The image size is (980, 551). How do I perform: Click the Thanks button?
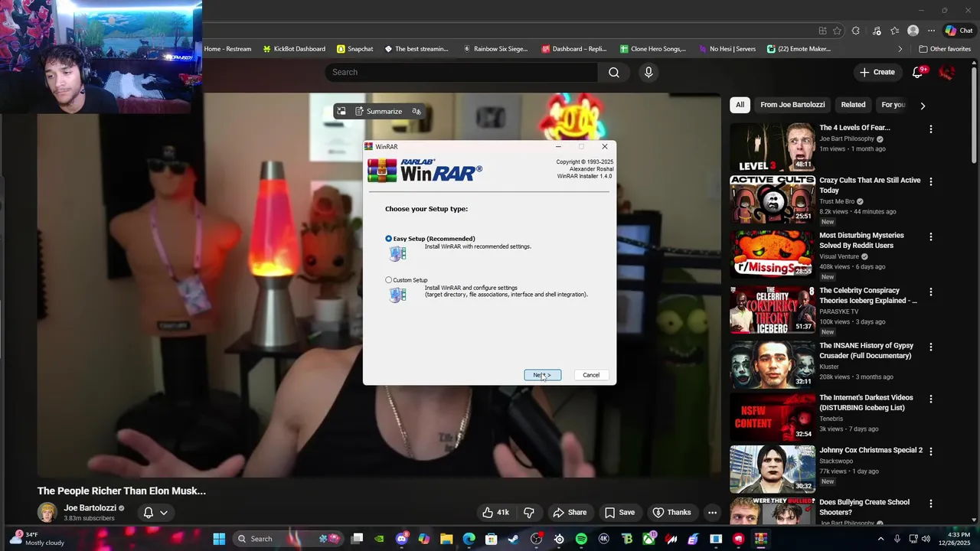(671, 513)
